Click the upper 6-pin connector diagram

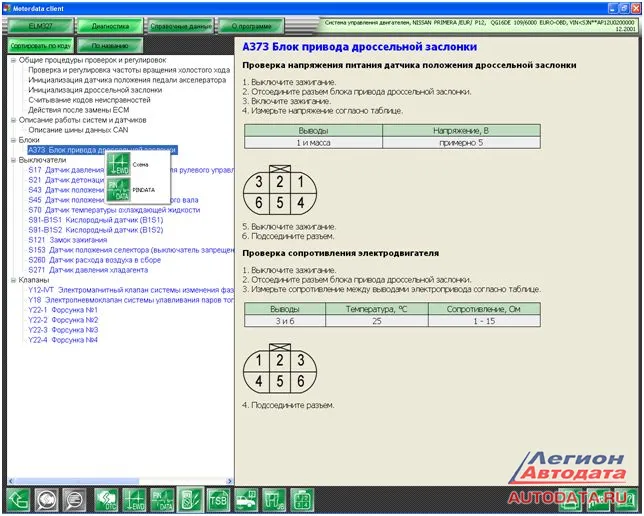tap(280, 190)
